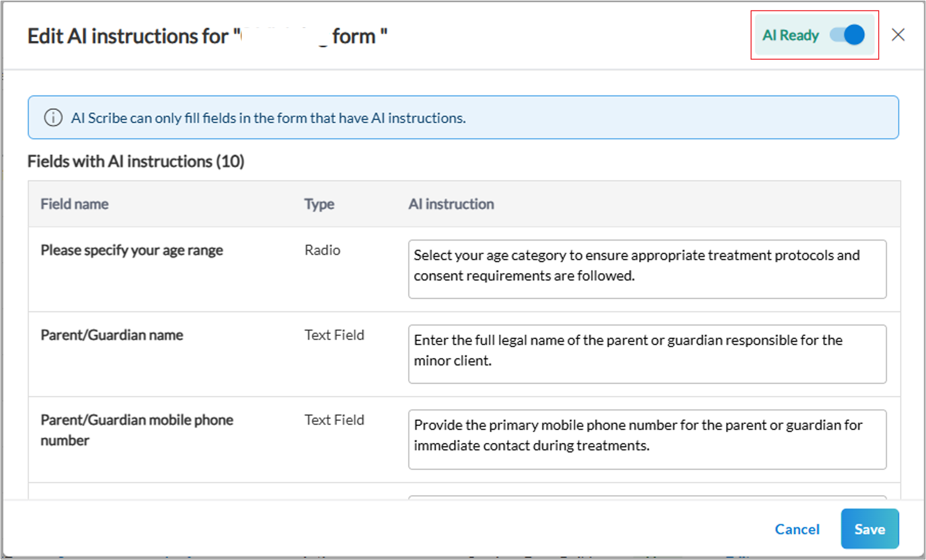Image resolution: width=926 pixels, height=560 pixels.
Task: Click the AI Scribe info banner message
Action: (268, 118)
